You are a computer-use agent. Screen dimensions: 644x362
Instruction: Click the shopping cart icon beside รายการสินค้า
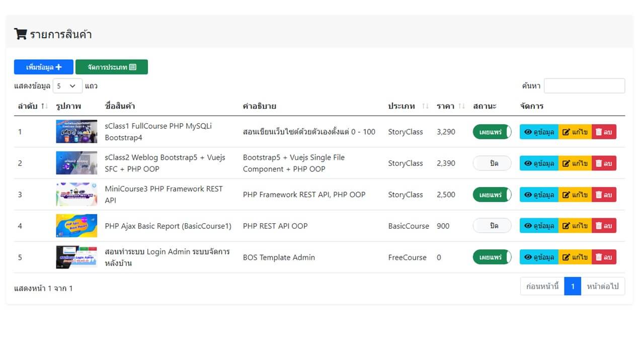(20, 34)
